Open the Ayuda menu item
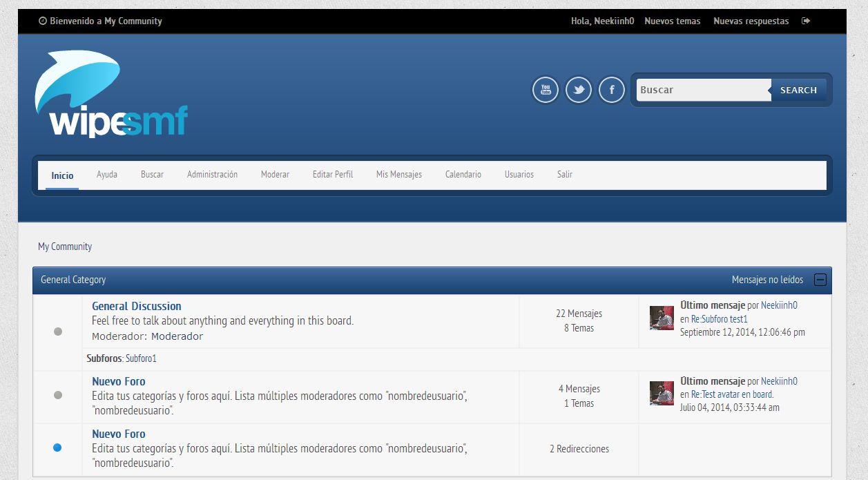Screen dimensions: 868x480 [x=107, y=175]
